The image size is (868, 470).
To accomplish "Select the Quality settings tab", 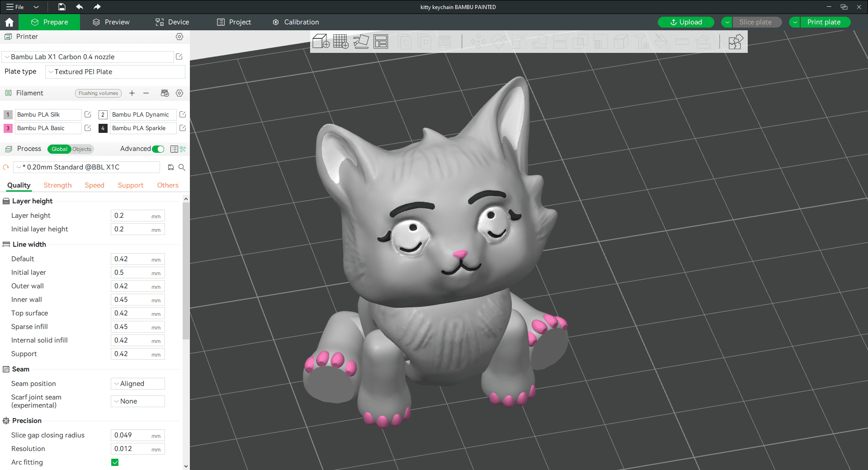I will pyautogui.click(x=19, y=185).
